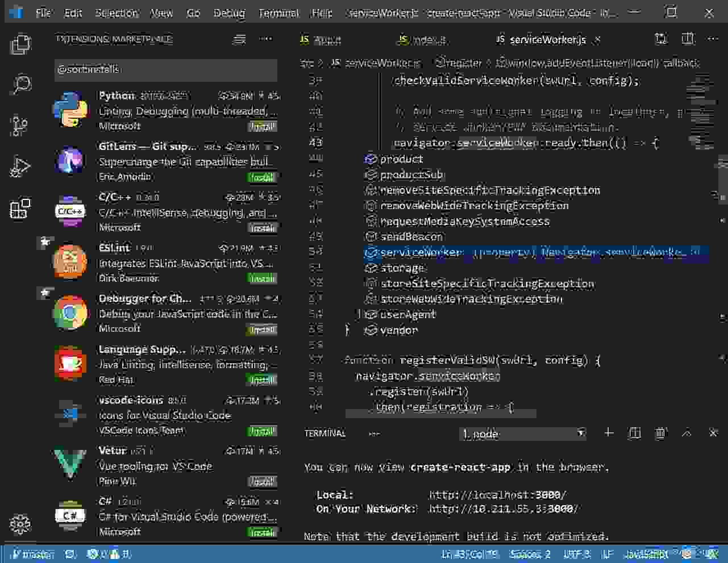Install the ESLint extension
Viewport: 728px width, 563px height.
(263, 278)
